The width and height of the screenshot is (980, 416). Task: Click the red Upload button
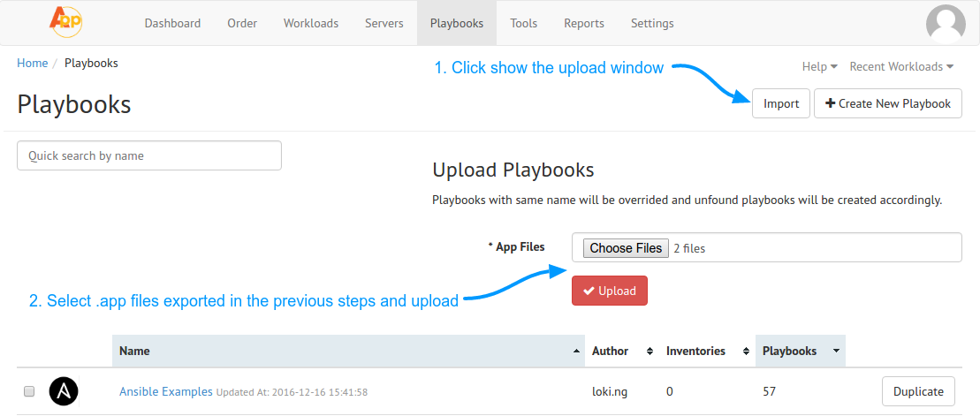click(610, 291)
